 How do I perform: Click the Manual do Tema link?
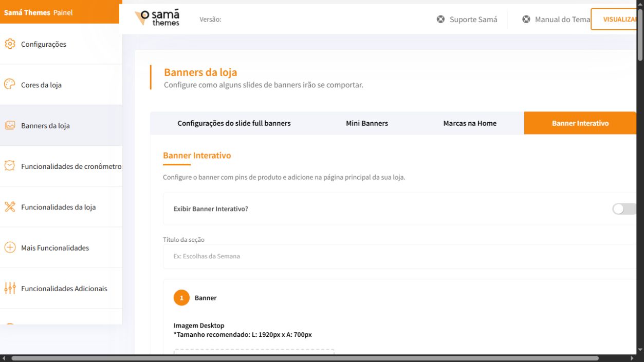click(x=556, y=20)
